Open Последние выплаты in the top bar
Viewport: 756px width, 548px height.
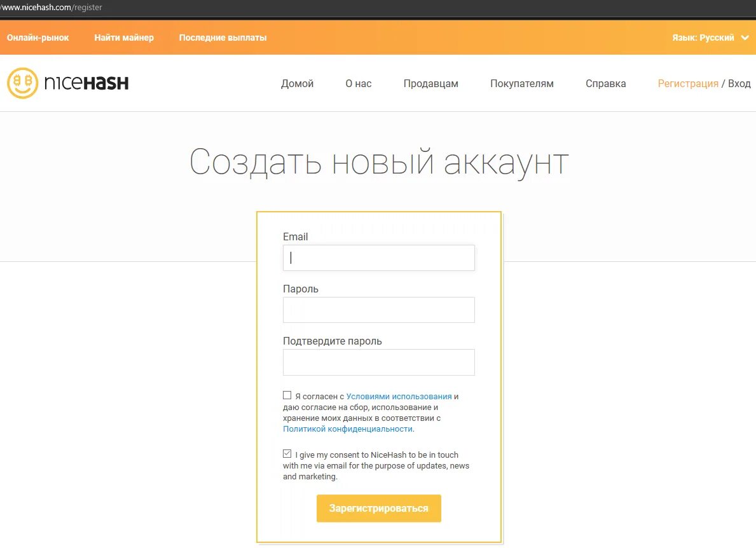click(223, 38)
